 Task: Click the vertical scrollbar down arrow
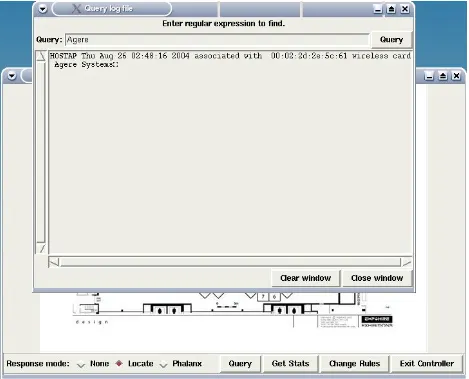[41, 248]
